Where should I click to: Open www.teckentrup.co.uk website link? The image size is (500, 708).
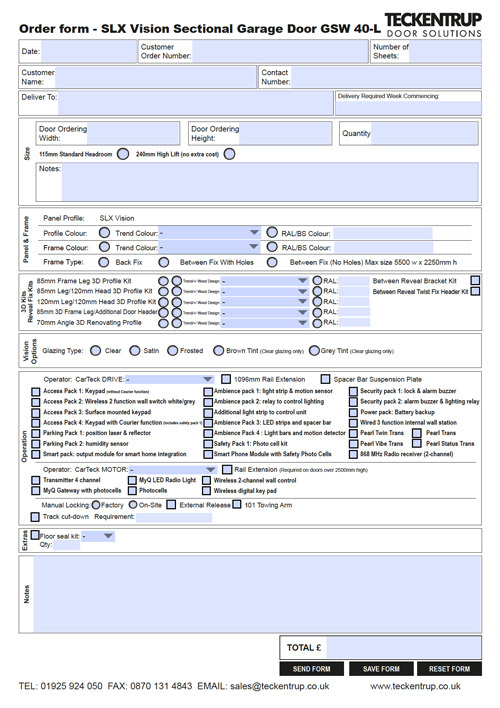[416, 686]
